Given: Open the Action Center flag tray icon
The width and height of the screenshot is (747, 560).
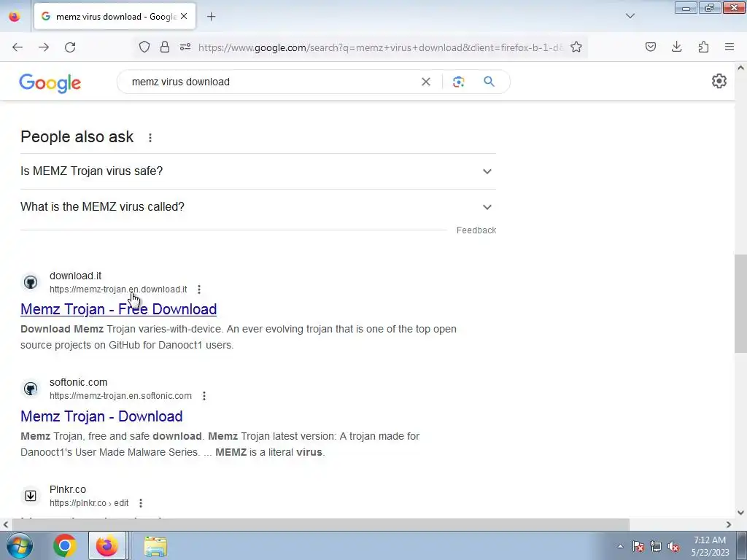Looking at the screenshot, I should coord(638,546).
